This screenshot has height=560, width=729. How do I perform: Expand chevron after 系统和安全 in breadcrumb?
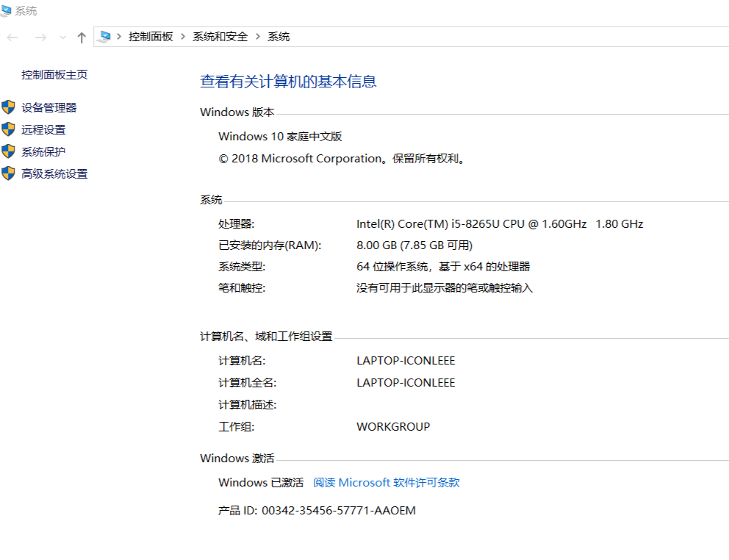(257, 37)
